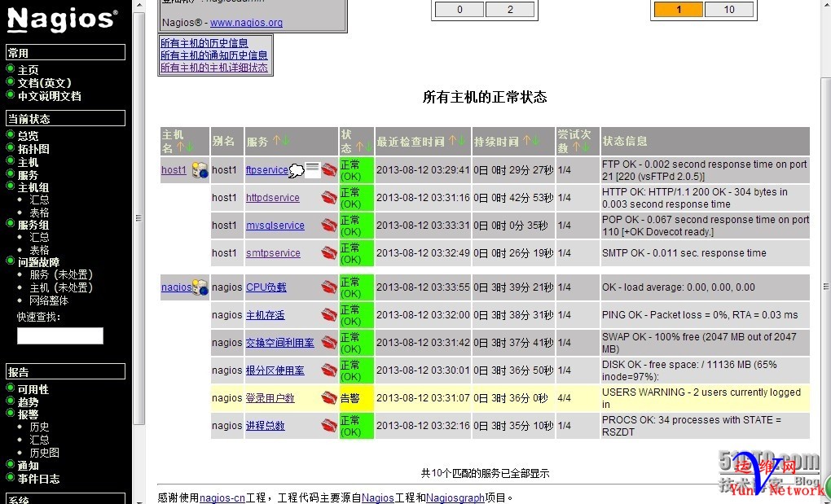
Task: Click the Nagios logo in sidebar
Action: pyautogui.click(x=63, y=20)
